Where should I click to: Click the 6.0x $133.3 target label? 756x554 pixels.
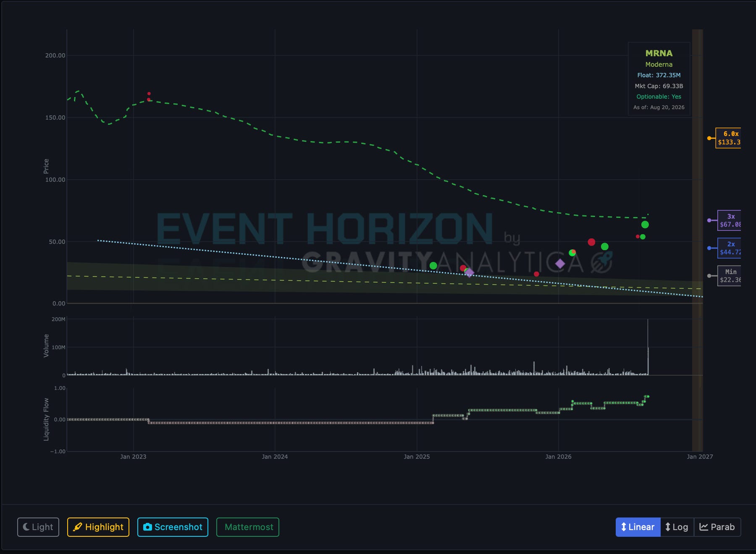pos(729,138)
